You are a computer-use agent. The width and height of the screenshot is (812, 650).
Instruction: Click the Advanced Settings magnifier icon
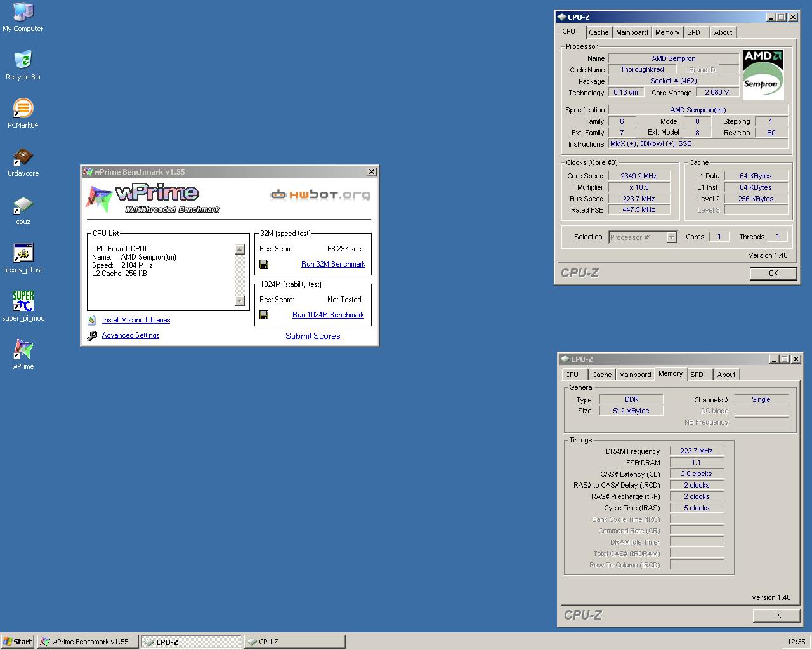coord(92,335)
